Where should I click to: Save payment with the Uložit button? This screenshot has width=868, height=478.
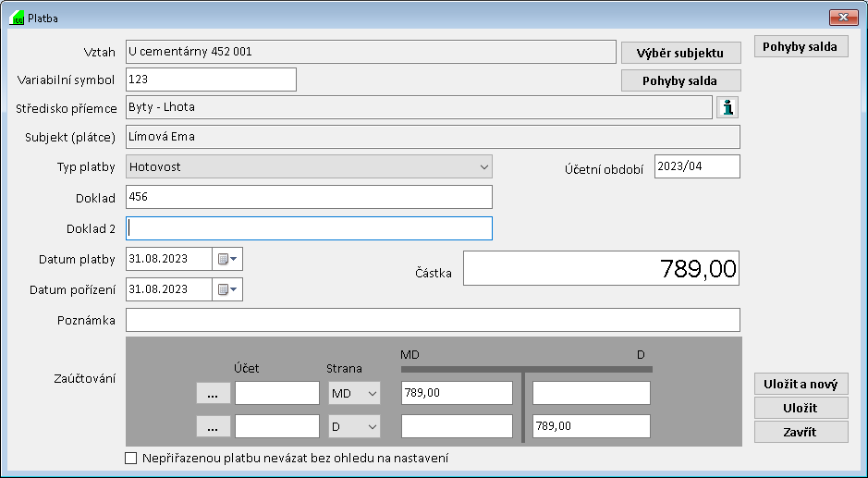[801, 408]
